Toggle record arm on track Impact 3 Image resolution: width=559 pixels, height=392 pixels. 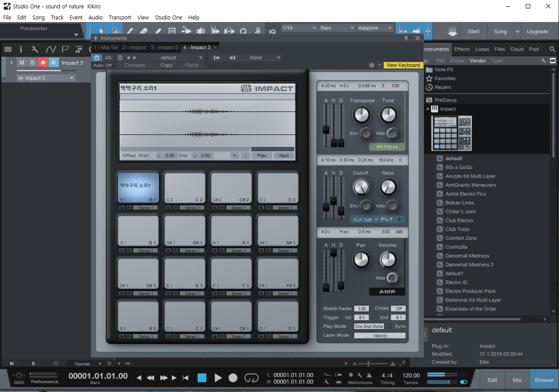pos(43,63)
